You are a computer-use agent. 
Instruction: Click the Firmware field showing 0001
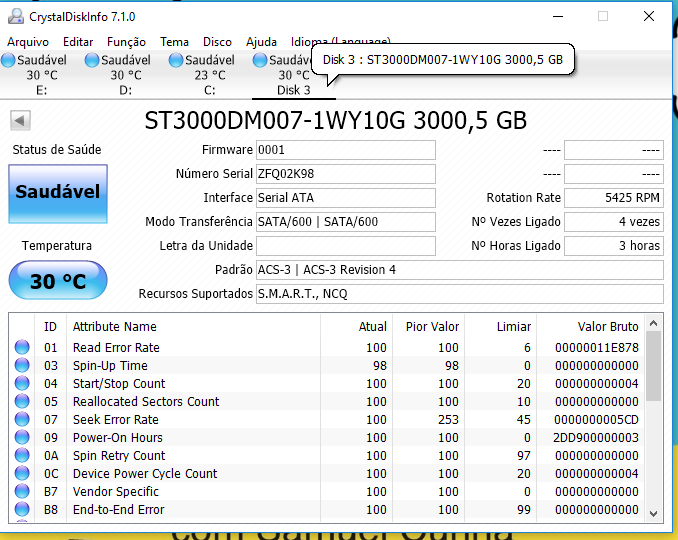click(345, 150)
